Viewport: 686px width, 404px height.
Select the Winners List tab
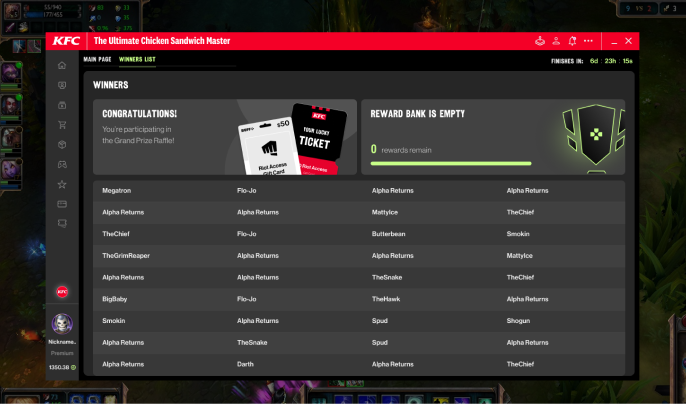[137, 60]
